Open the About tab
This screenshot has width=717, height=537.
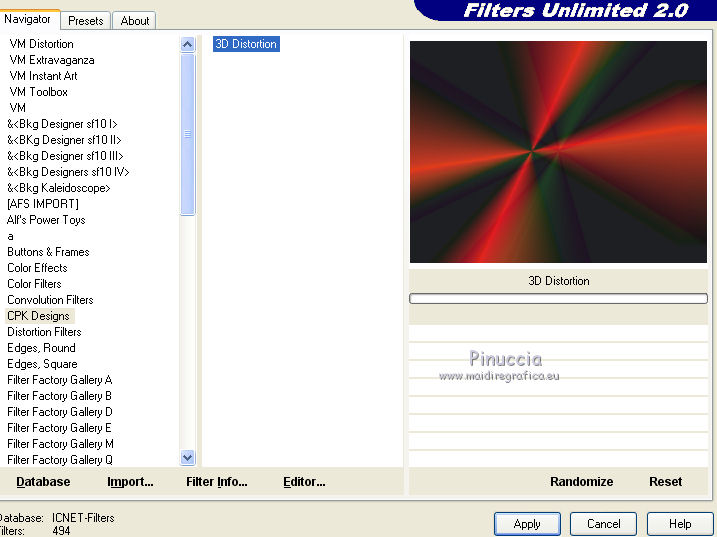tap(134, 21)
